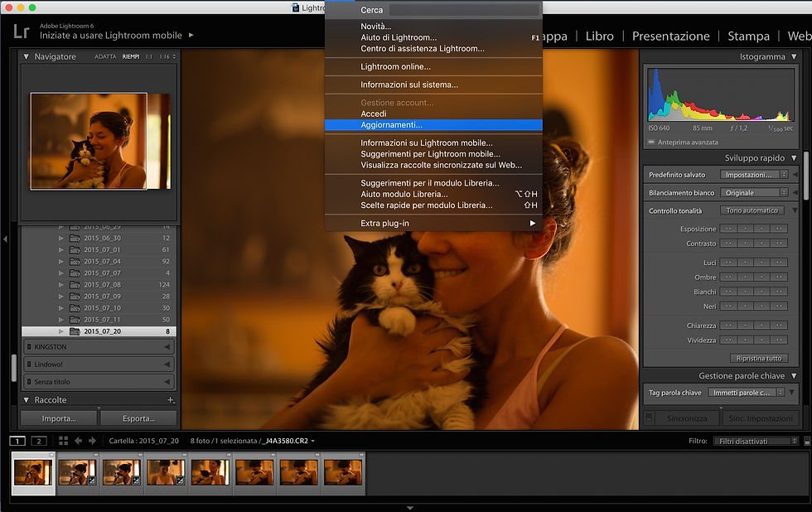Click the develop badge on the third filmstrip thumbnail
Viewport: 812px width, 512px height.
point(136,481)
